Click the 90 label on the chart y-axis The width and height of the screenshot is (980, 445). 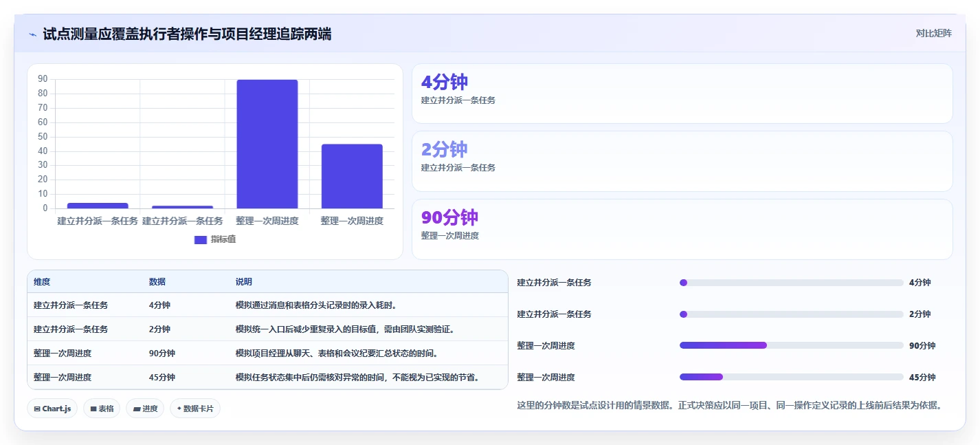pos(43,79)
